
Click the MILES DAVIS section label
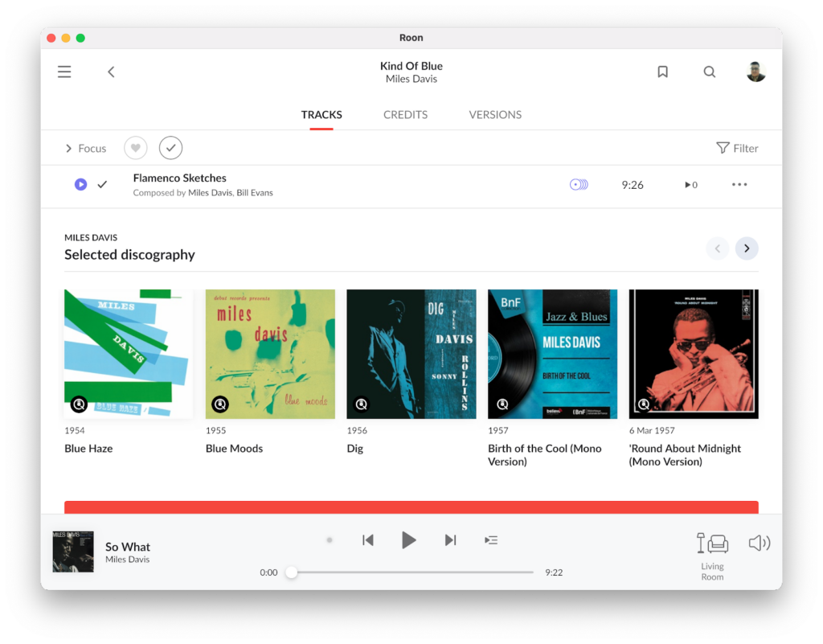pos(91,238)
